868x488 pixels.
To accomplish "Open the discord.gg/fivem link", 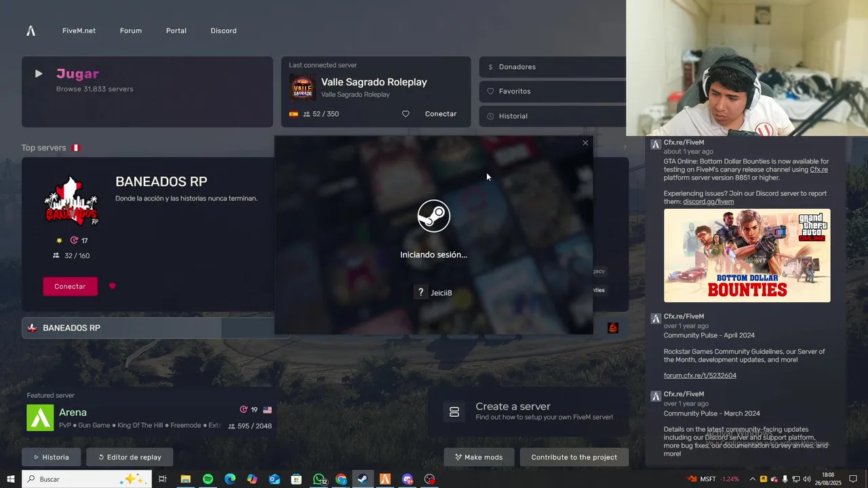I will pos(708,201).
